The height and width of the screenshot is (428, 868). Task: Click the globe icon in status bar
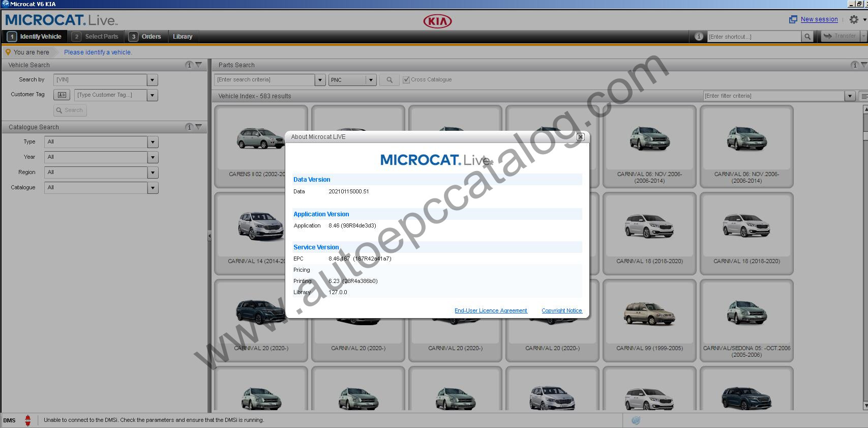[636, 420]
